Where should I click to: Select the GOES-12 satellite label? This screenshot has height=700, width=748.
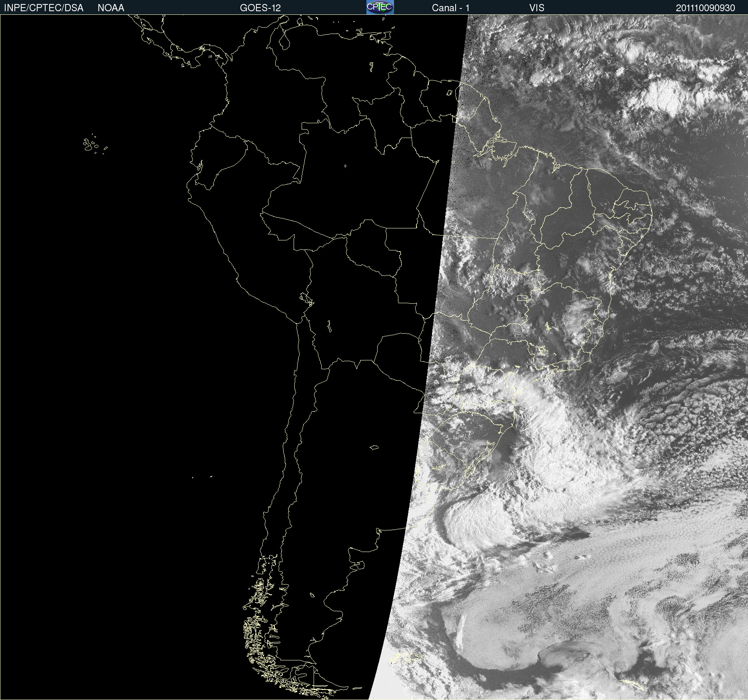coord(260,8)
